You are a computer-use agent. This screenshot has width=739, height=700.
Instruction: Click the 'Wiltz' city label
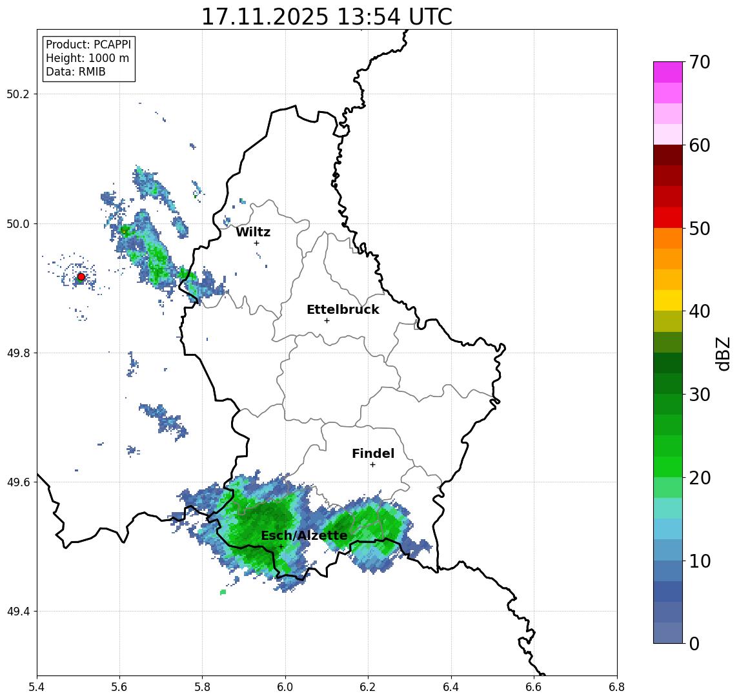click(253, 232)
